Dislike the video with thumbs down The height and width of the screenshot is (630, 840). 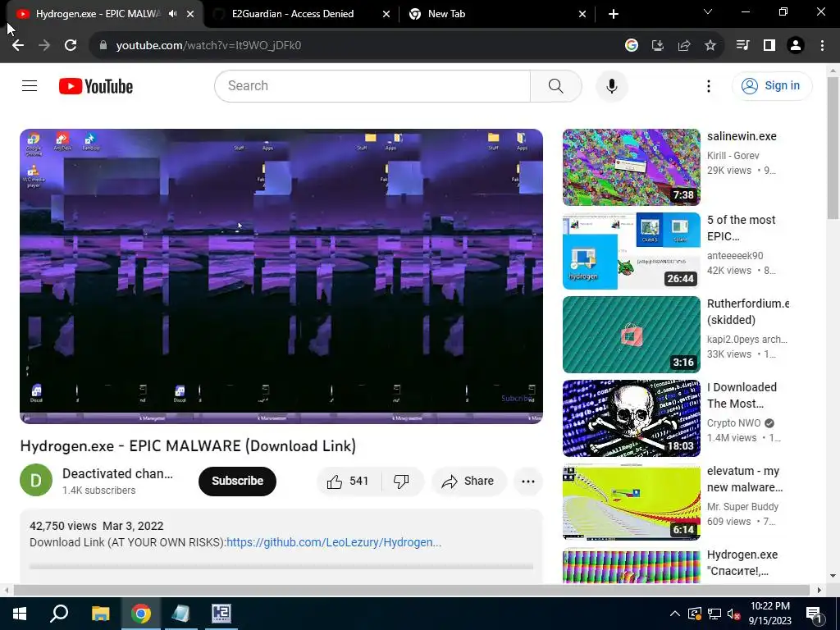point(402,481)
